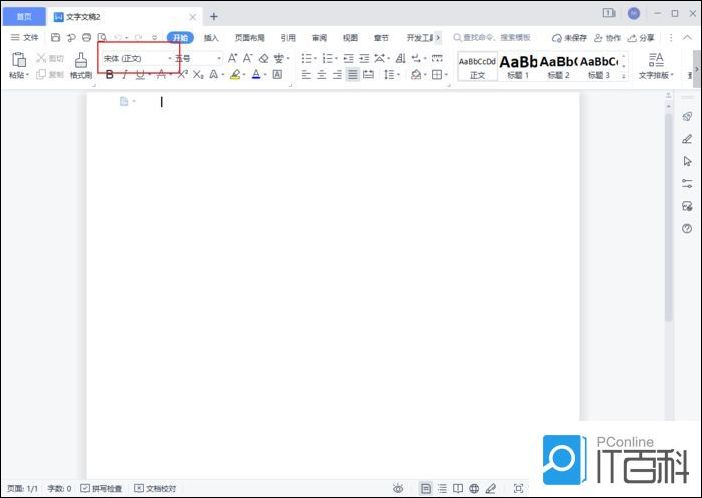The height and width of the screenshot is (498, 702).
Task: Click the Print icon in quick access
Action: (x=86, y=38)
